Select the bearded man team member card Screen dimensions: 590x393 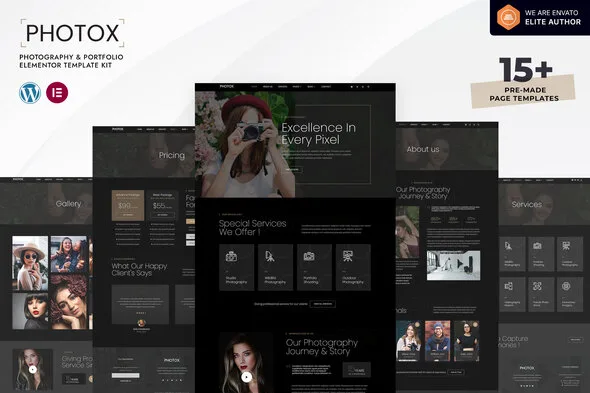coord(437,341)
